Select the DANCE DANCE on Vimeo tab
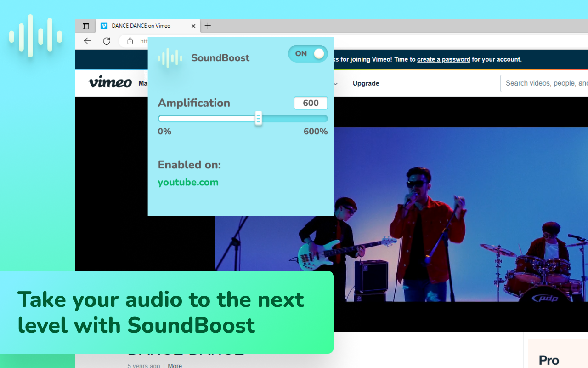Viewport: 588px width, 368px height. point(148,26)
